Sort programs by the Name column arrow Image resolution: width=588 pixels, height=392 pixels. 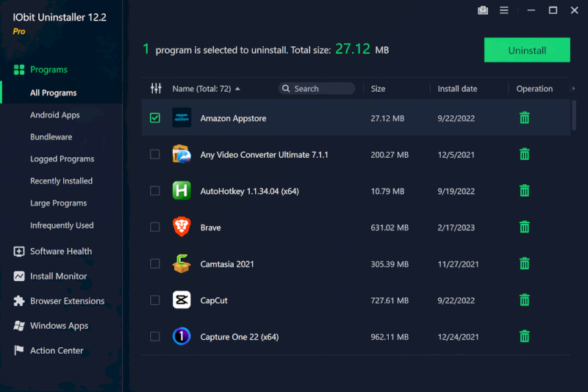click(237, 89)
